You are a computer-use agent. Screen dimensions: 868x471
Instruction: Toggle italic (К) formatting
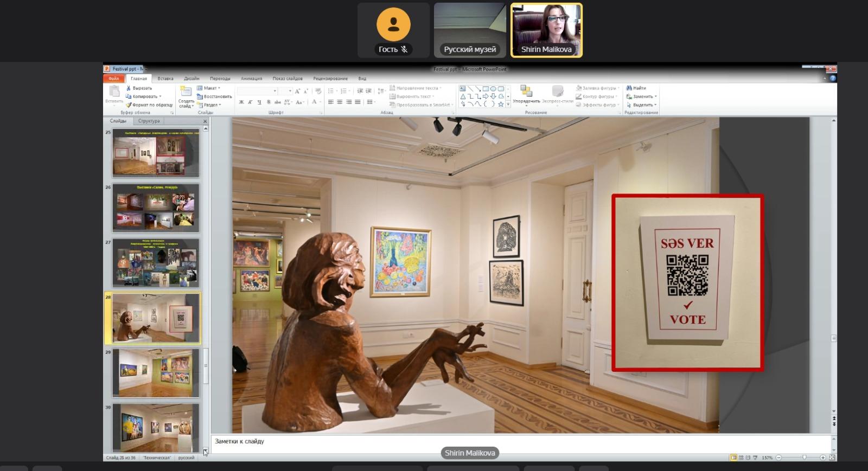tap(250, 102)
